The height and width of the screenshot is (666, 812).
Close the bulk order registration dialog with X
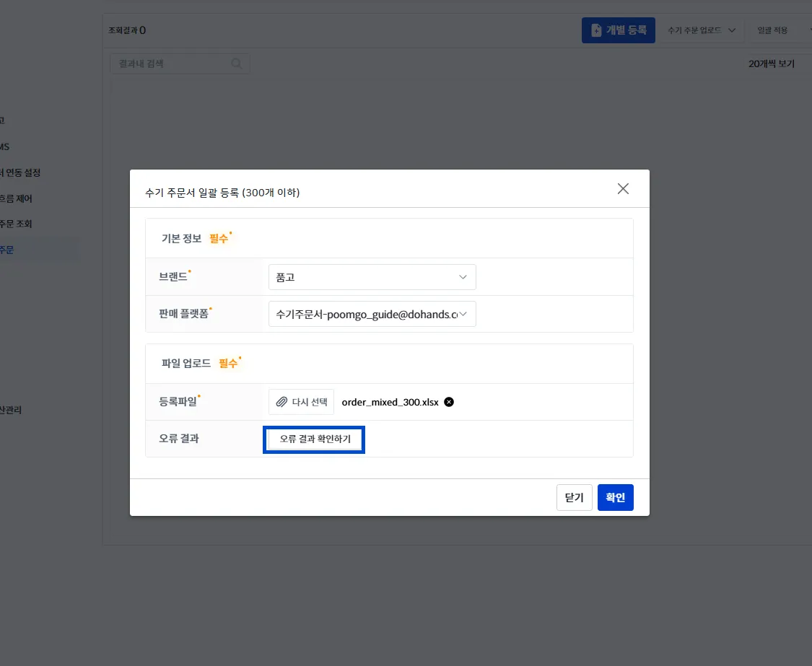(623, 188)
